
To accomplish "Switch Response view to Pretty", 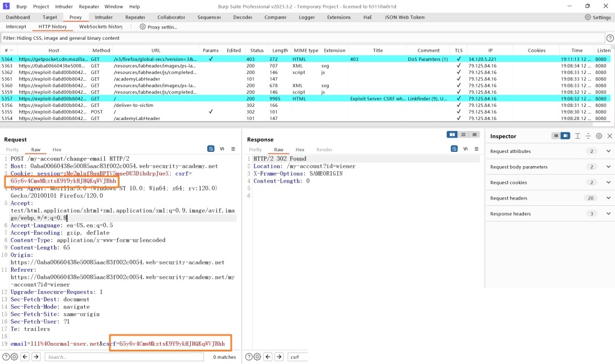I will (x=255, y=150).
